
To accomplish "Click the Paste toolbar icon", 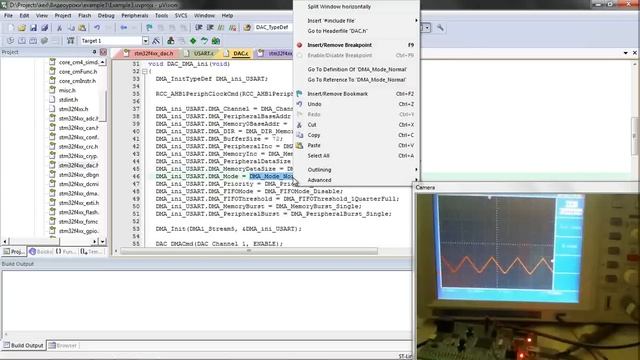I will pyautogui.click(x=82, y=28).
